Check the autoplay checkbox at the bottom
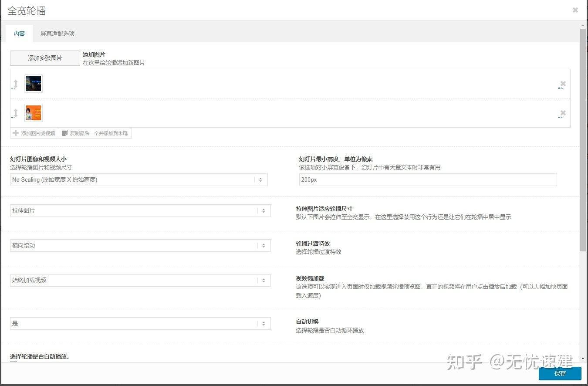588x386 pixels. [13, 363]
